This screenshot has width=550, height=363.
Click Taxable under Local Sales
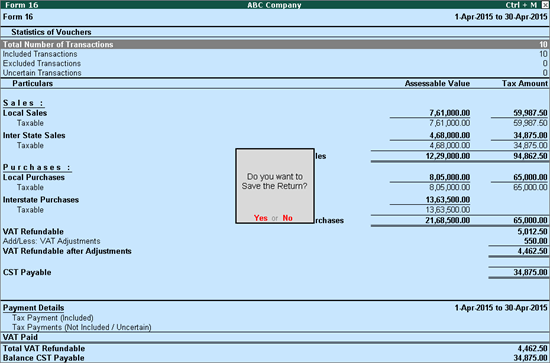coord(30,123)
